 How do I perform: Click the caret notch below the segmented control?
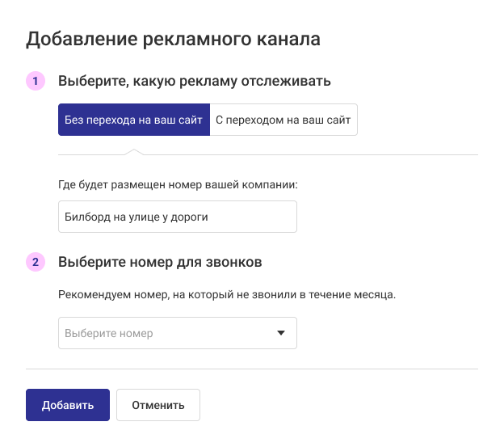click(134, 152)
